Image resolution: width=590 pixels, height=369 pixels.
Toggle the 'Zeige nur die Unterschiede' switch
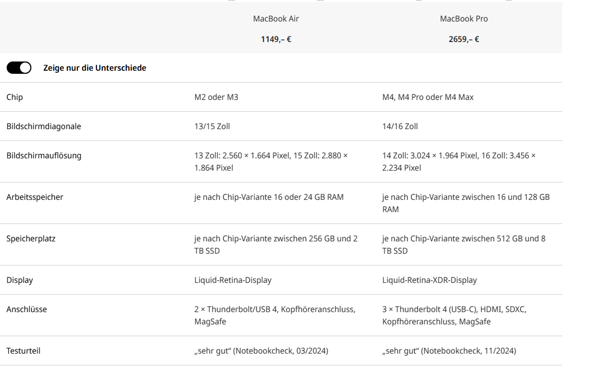point(19,68)
